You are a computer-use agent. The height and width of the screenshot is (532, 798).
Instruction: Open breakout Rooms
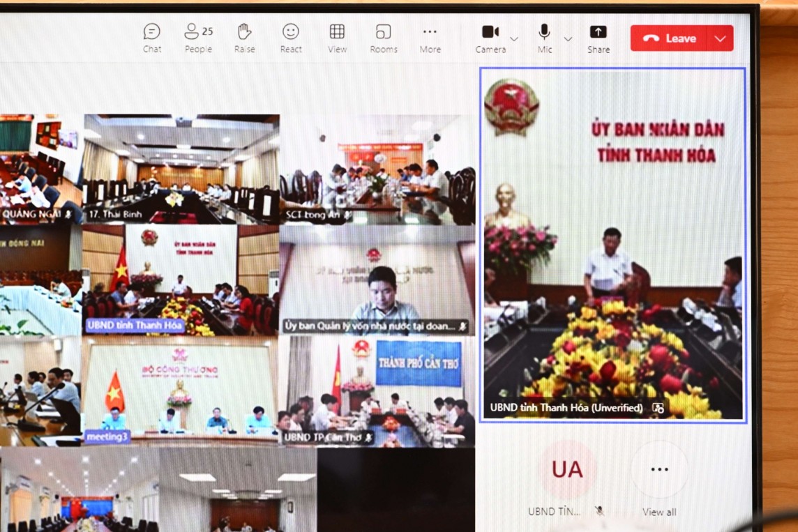click(383, 38)
